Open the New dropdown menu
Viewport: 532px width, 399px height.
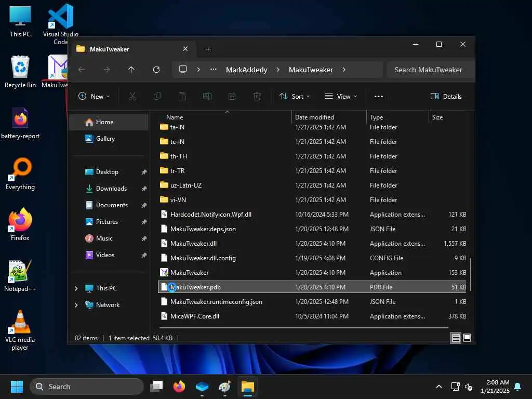94,96
